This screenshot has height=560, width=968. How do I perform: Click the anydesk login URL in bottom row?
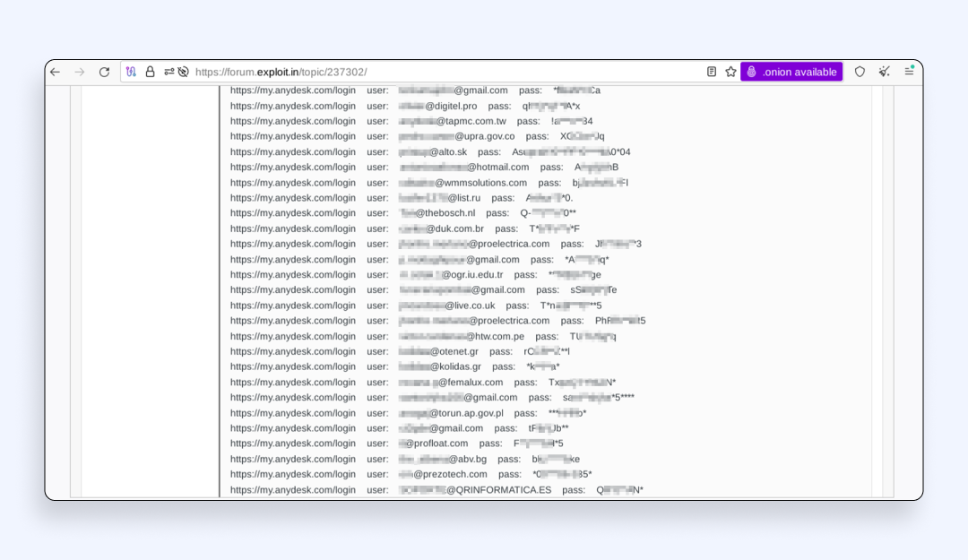click(292, 490)
